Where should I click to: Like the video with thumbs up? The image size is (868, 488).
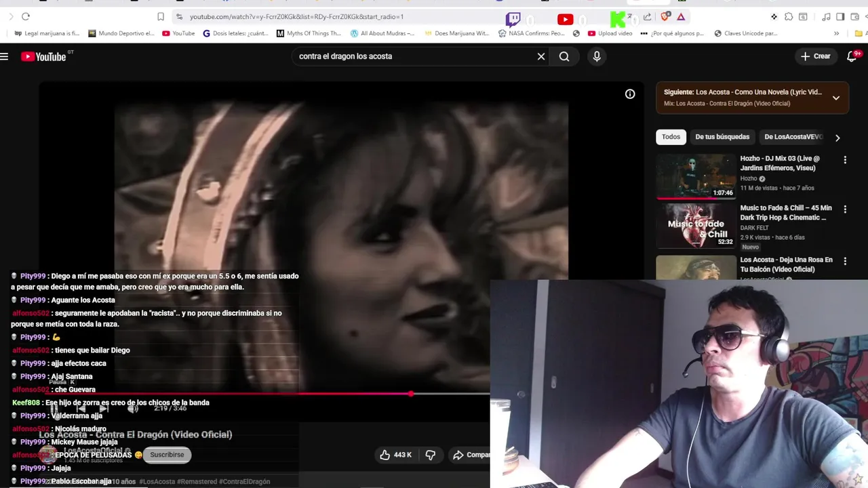395,455
